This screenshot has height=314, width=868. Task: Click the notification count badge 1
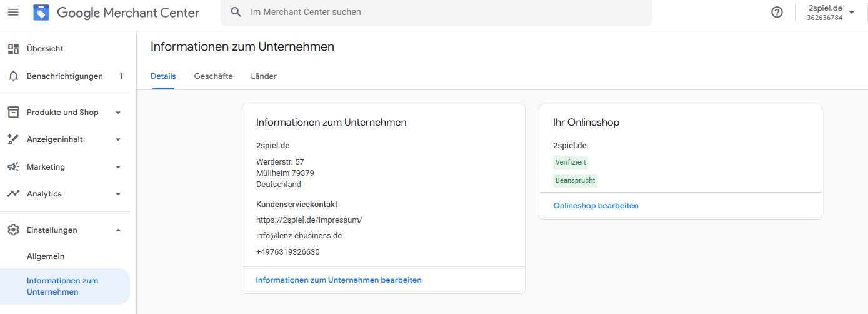point(121,76)
